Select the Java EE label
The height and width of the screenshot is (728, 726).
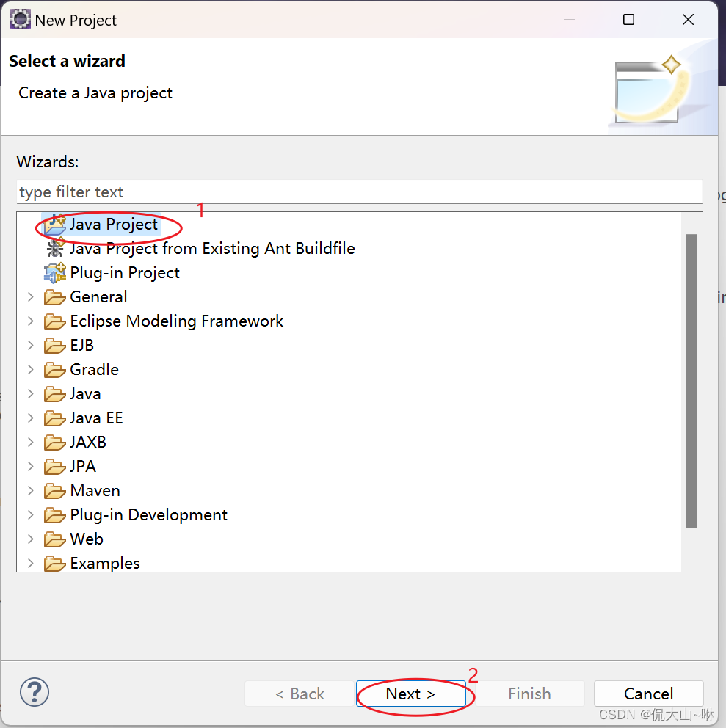[96, 418]
